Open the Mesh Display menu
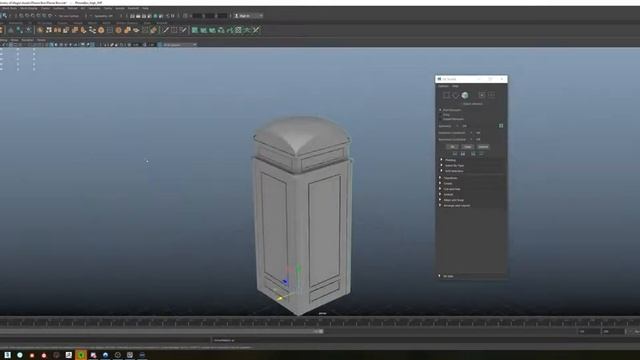 pos(29,8)
